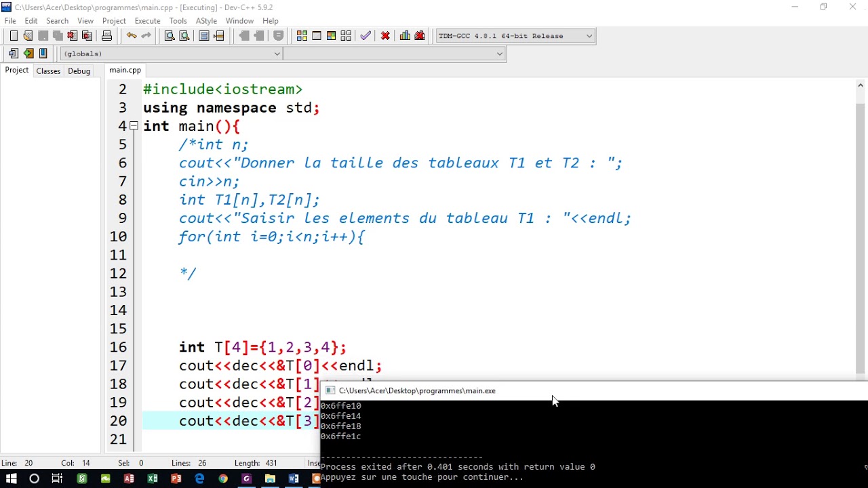
Task: Click the 'Length: 431' status bar entry
Action: pos(256,463)
